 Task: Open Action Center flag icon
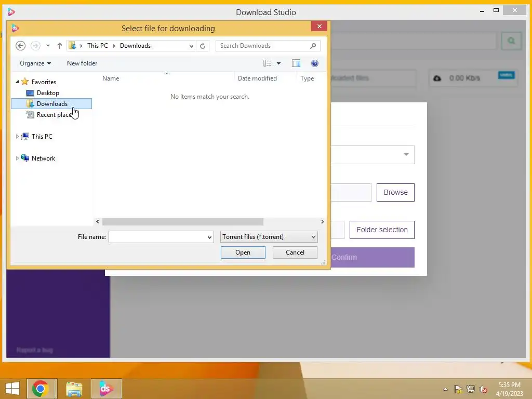point(458,389)
